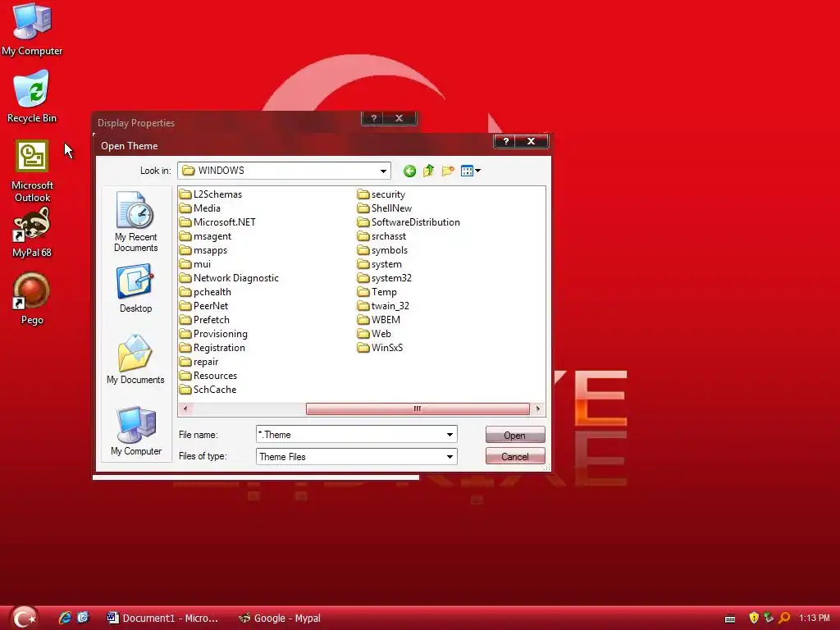Screen dimensions: 840x630
Task: Click the keyboard tray icon
Action: 729,619
